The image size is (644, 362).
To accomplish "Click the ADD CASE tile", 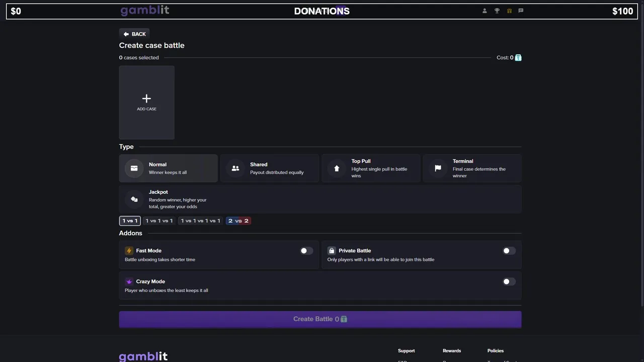I will (147, 103).
